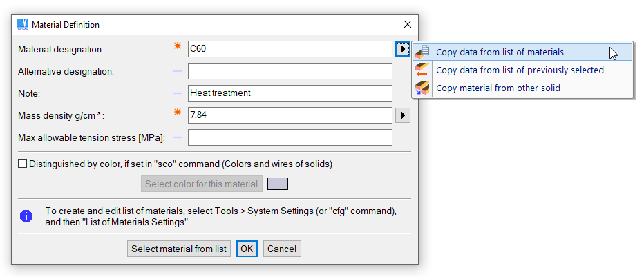Open the arrow button next to Material designation
The height and width of the screenshot is (277, 644).
click(403, 49)
